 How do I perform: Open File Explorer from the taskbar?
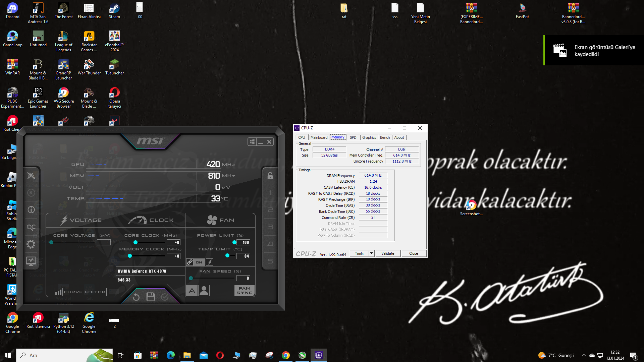pyautogui.click(x=187, y=355)
